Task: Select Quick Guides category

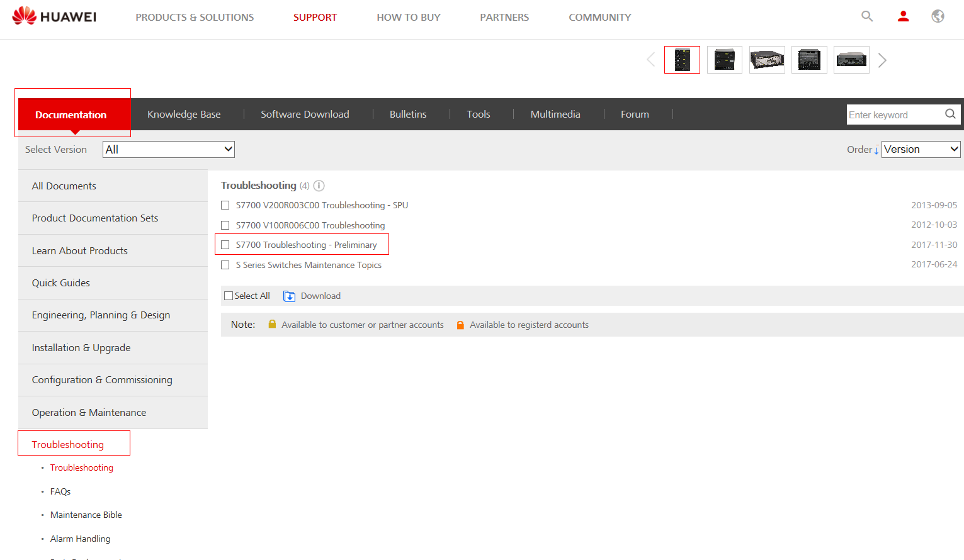Action: (x=113, y=283)
